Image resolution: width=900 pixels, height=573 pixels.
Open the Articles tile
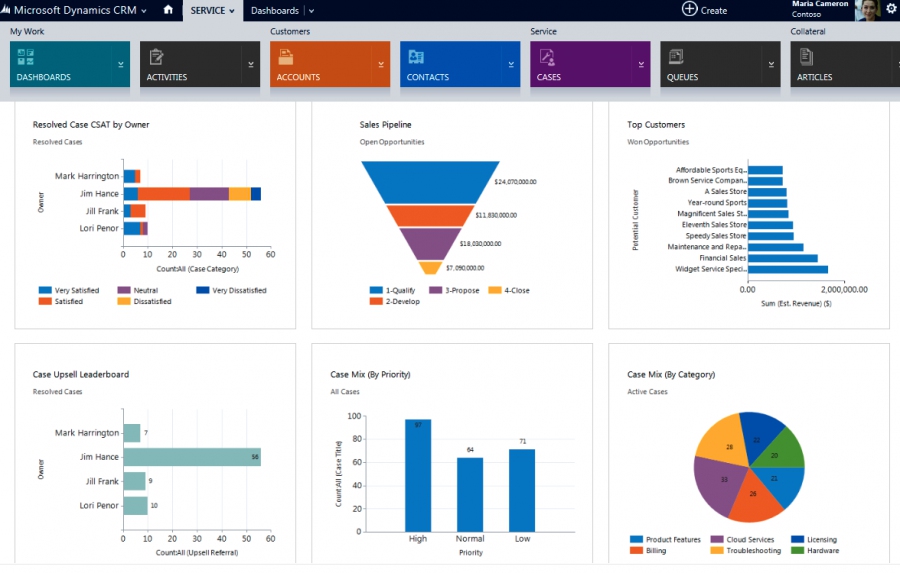point(845,64)
